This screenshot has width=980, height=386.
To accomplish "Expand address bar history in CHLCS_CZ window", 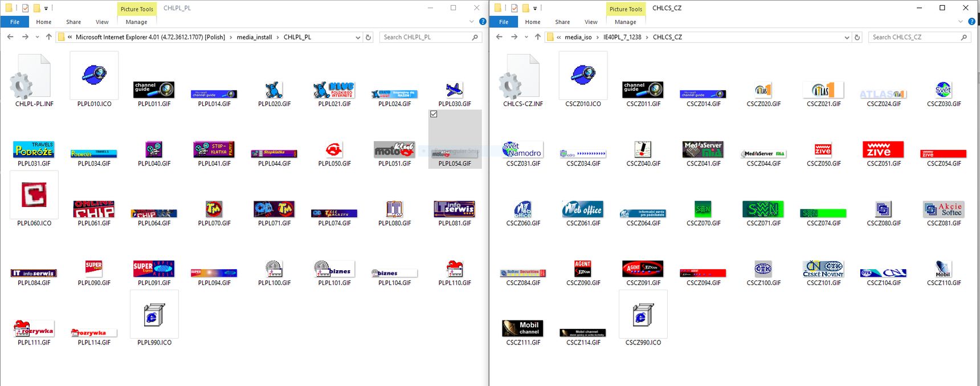I will click(847, 37).
